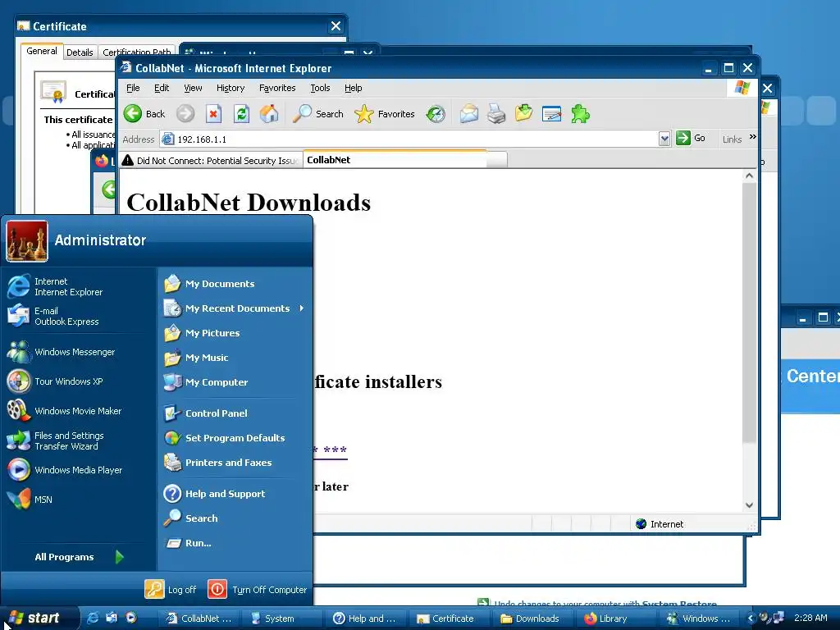Click the Print icon in IE toolbar
This screenshot has height=630, width=840.
point(496,113)
